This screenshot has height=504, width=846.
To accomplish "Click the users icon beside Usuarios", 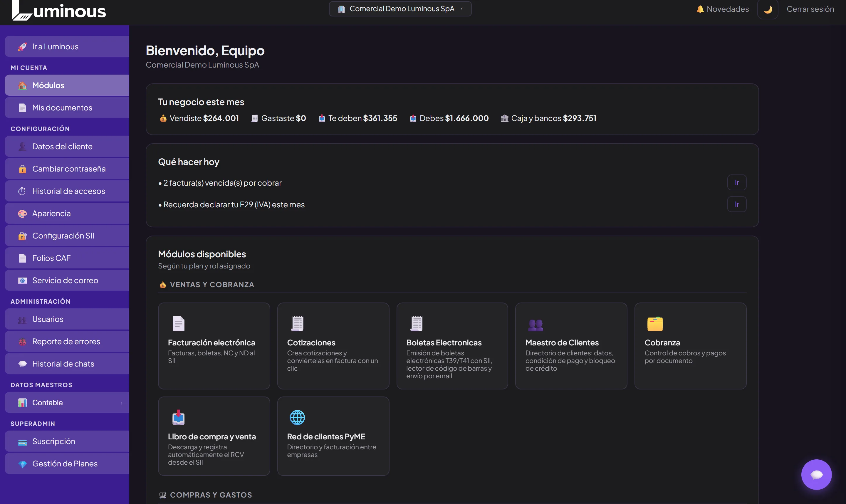I will coord(22,320).
